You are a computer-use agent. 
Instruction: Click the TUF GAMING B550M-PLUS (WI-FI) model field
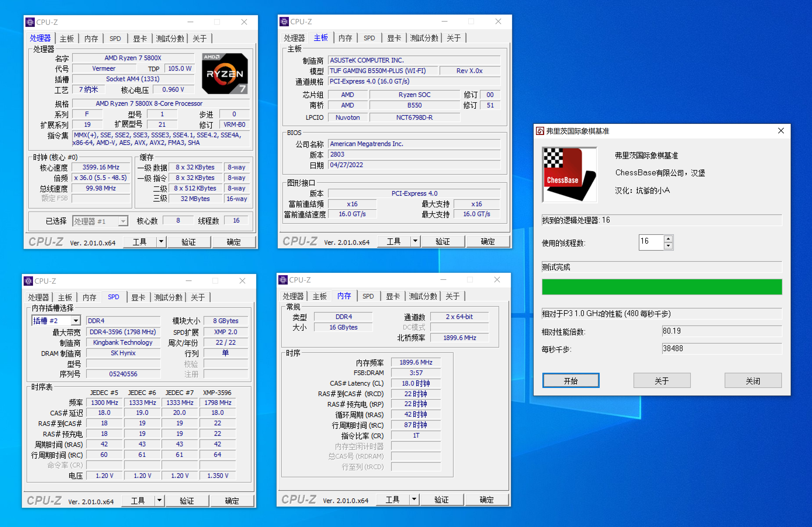tap(383, 71)
